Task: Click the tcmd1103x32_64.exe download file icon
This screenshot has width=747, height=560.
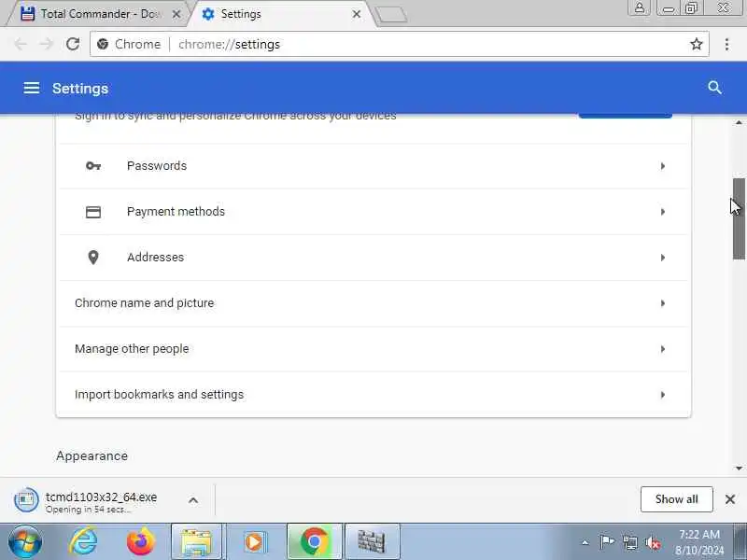Action: 26,499
